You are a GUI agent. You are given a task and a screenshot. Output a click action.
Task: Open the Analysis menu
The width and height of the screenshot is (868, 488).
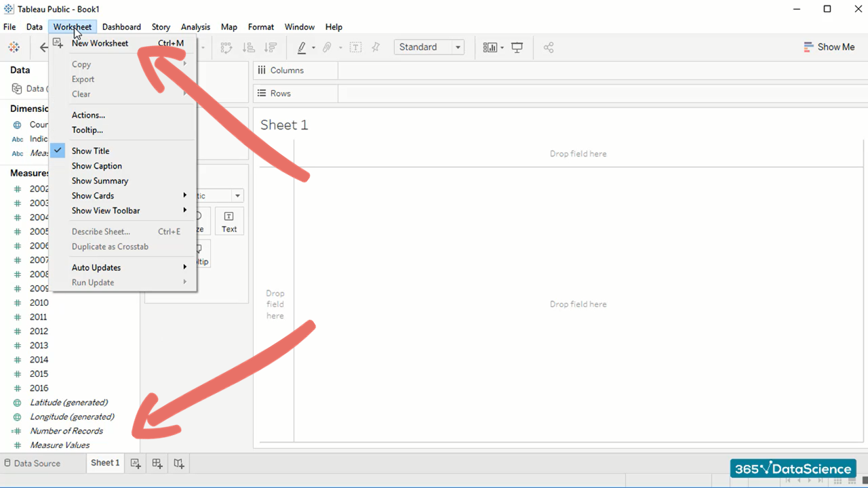click(x=195, y=27)
